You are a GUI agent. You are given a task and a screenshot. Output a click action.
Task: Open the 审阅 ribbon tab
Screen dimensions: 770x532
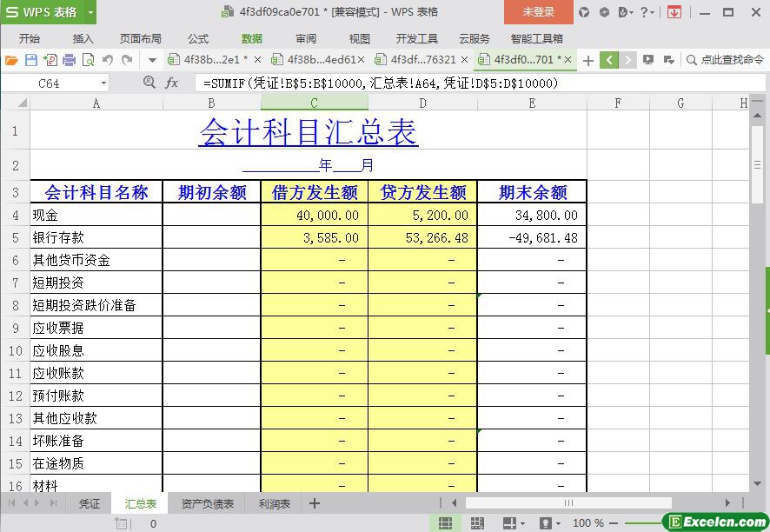[x=306, y=38]
